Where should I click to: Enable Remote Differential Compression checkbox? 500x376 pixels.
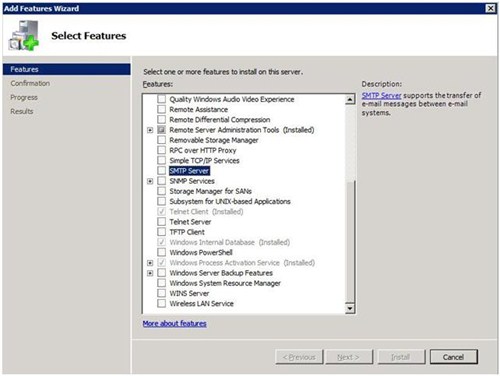(x=162, y=119)
